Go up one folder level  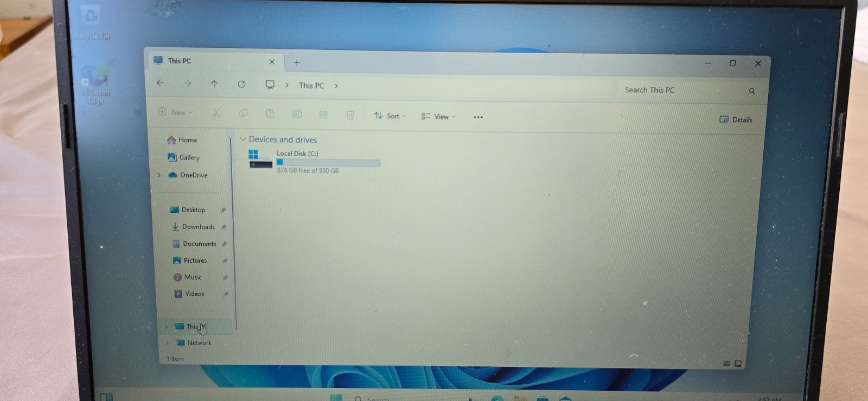[214, 84]
